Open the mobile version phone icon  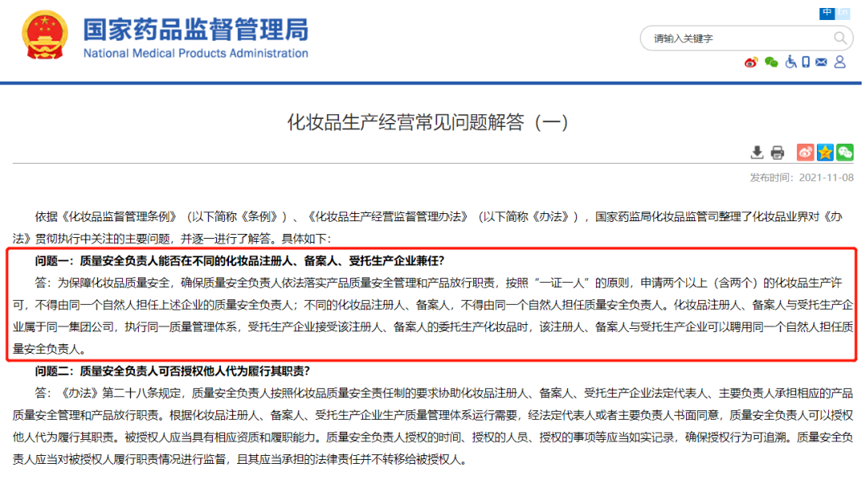(x=806, y=62)
